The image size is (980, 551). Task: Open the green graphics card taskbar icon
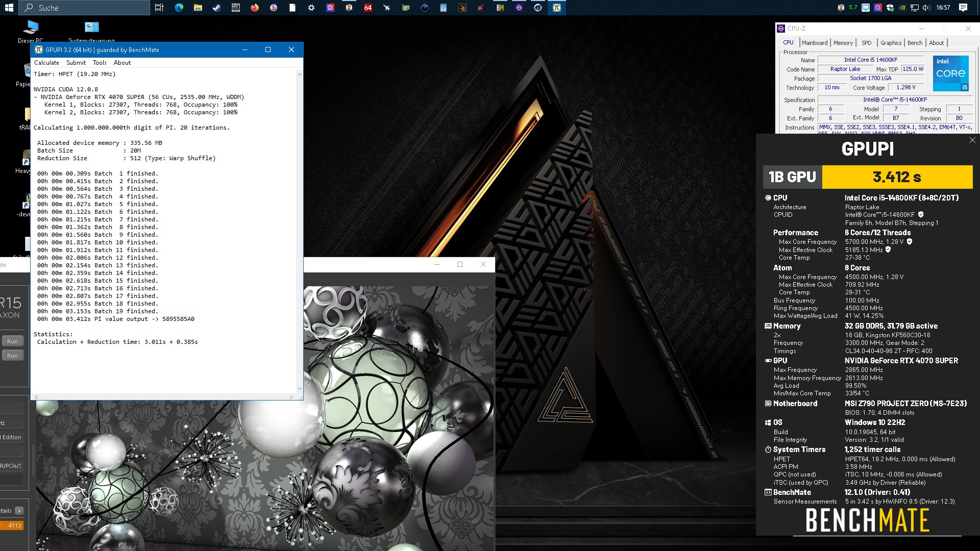405,8
